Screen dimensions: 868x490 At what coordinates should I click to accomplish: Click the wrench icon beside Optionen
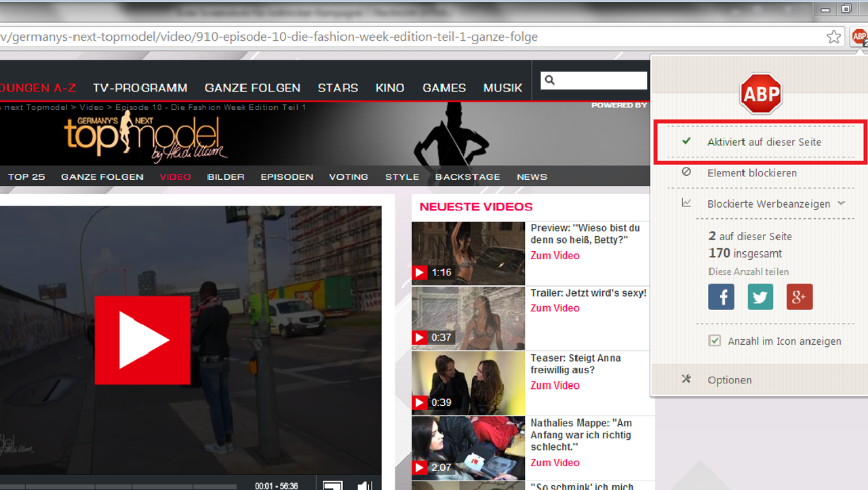[x=686, y=379]
